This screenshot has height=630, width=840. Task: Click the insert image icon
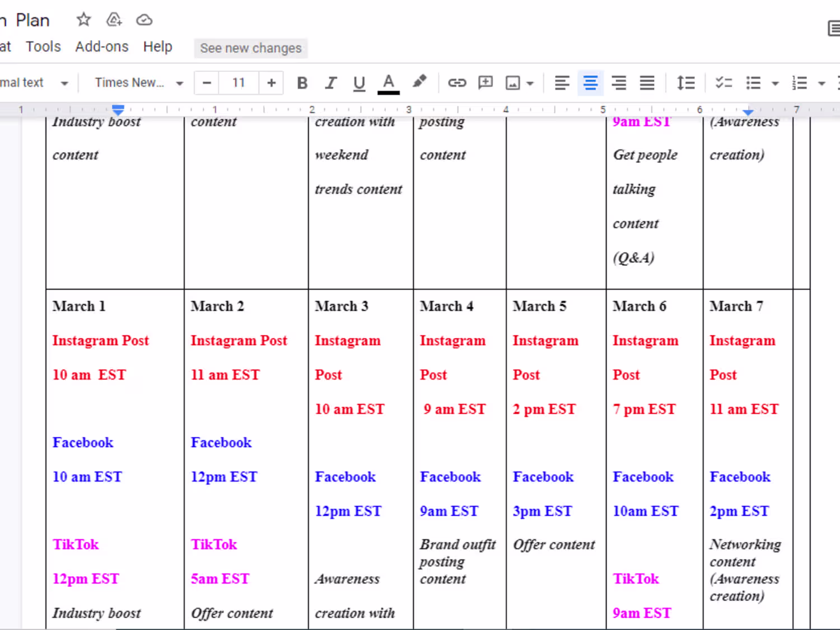click(x=513, y=83)
